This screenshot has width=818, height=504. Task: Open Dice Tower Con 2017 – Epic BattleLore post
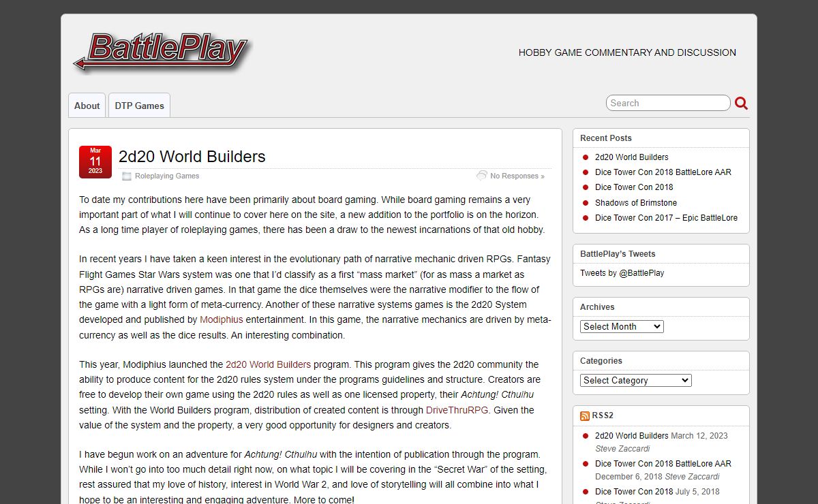coord(666,218)
